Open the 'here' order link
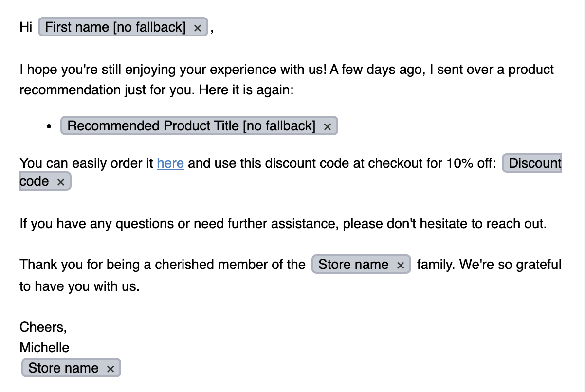This screenshot has height=392, width=585. (170, 163)
